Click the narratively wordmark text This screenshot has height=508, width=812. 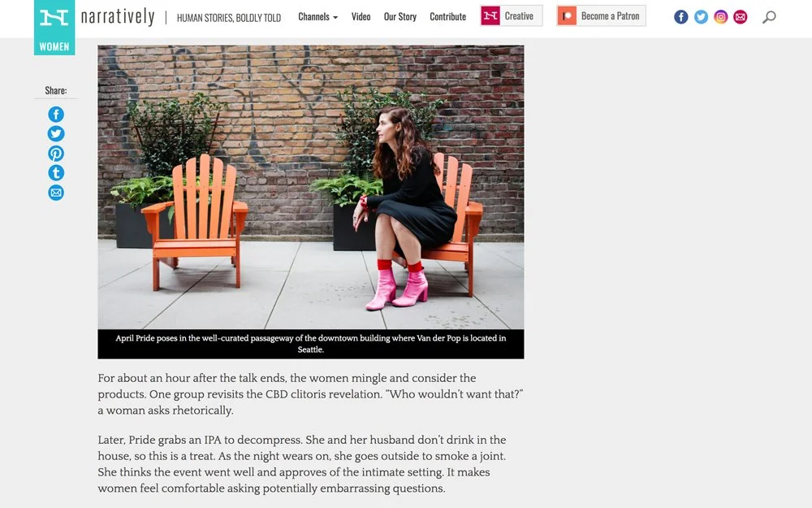pos(118,17)
